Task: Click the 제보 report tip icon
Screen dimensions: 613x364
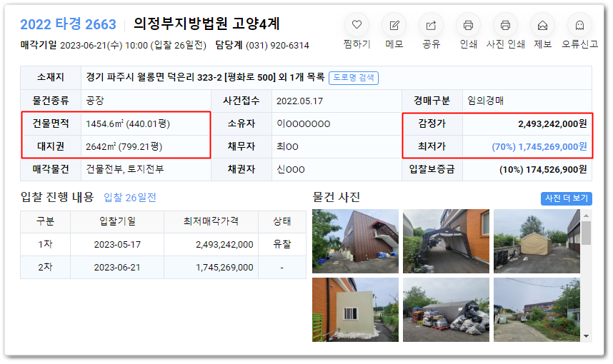Action: tap(543, 25)
